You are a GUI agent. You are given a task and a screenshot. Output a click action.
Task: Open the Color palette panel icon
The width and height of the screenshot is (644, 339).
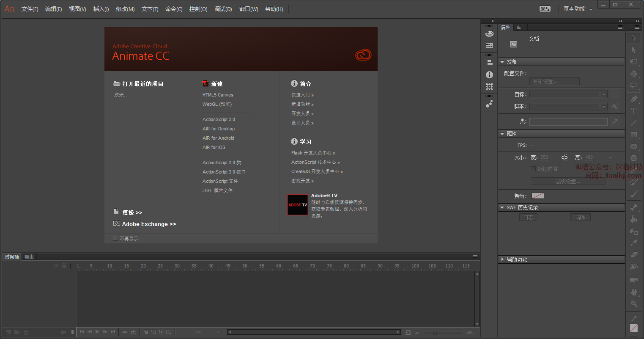click(489, 34)
